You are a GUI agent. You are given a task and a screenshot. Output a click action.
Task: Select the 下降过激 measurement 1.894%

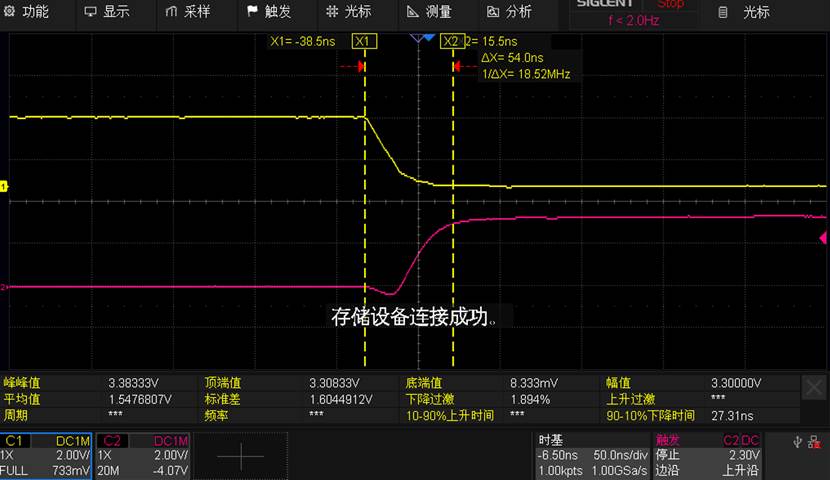click(530, 400)
